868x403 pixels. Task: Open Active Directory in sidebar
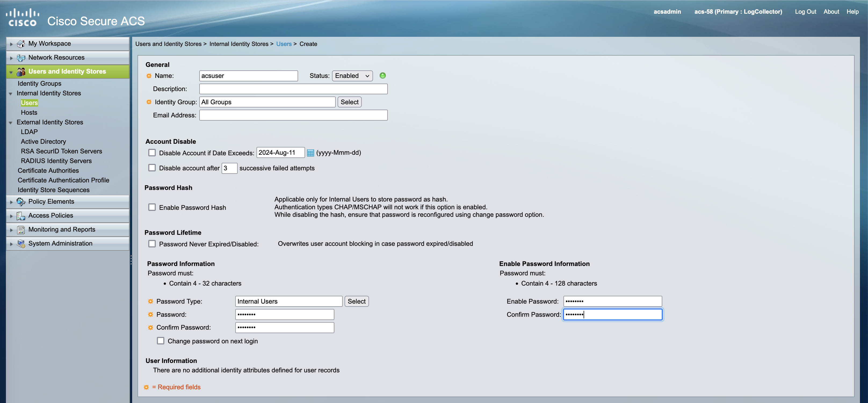click(43, 142)
